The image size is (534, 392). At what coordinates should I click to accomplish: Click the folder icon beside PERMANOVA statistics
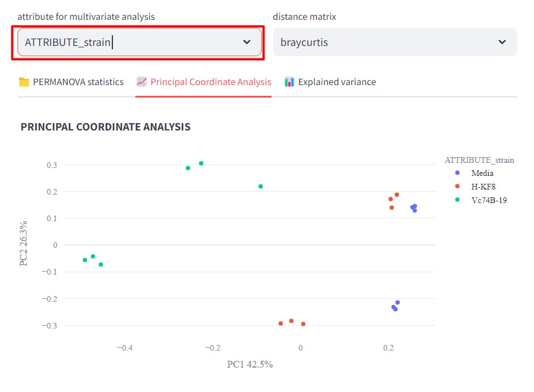click(24, 82)
